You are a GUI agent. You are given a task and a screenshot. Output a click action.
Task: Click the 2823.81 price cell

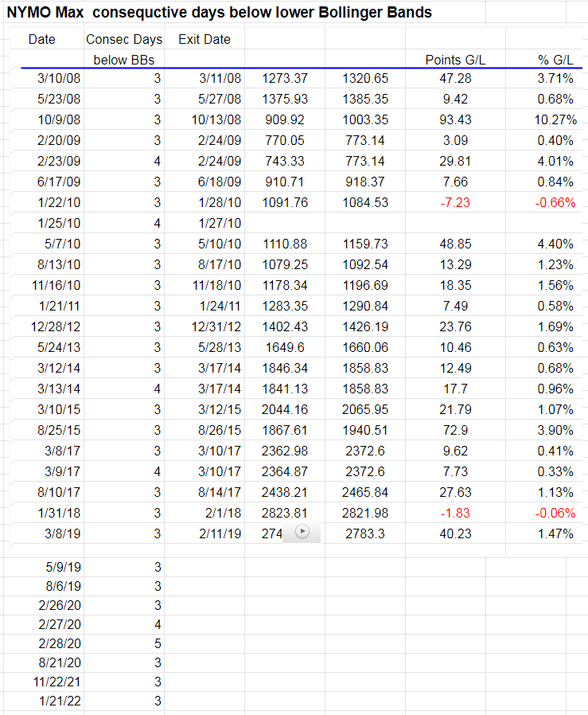[x=284, y=513]
